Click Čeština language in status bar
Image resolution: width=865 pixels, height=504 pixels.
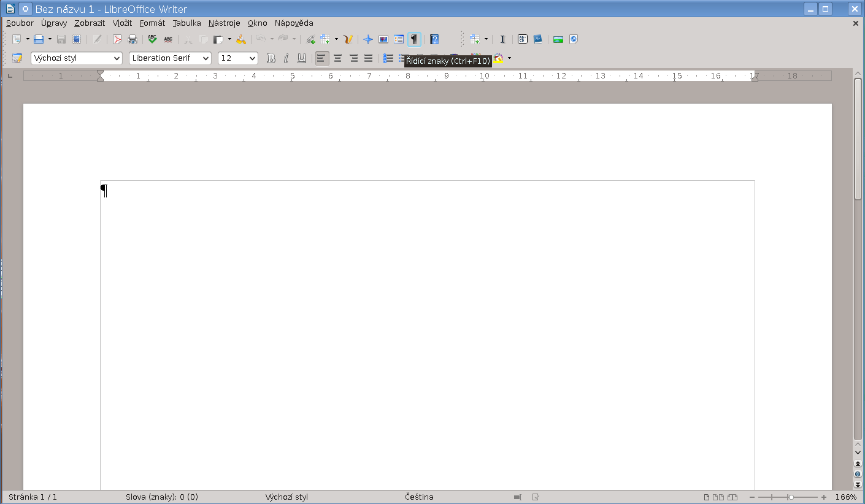pyautogui.click(x=419, y=497)
